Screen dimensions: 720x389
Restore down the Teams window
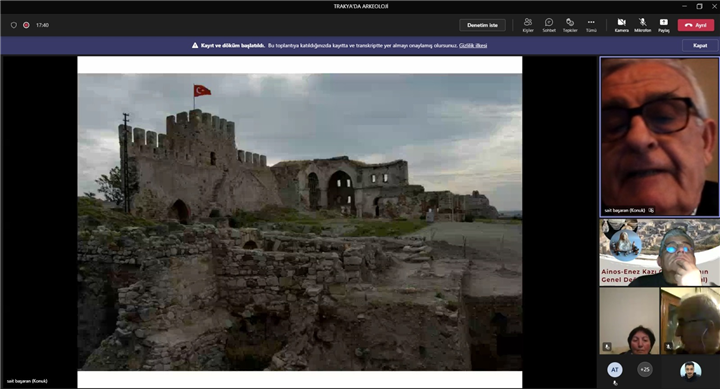[699, 6]
